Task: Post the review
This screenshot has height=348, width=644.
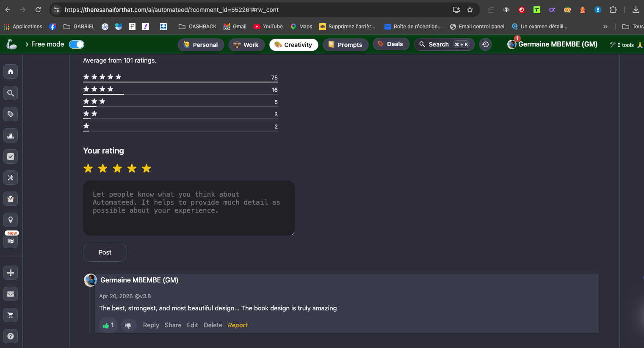Action: coord(105,252)
